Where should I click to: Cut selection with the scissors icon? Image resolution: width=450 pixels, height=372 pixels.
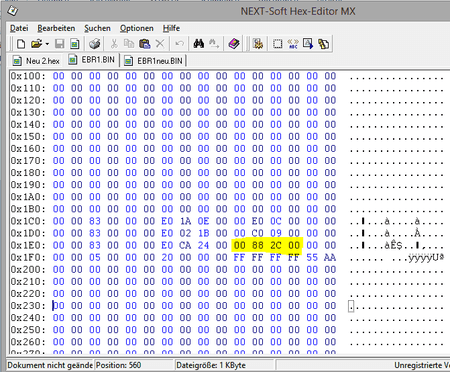pyautogui.click(x=114, y=44)
